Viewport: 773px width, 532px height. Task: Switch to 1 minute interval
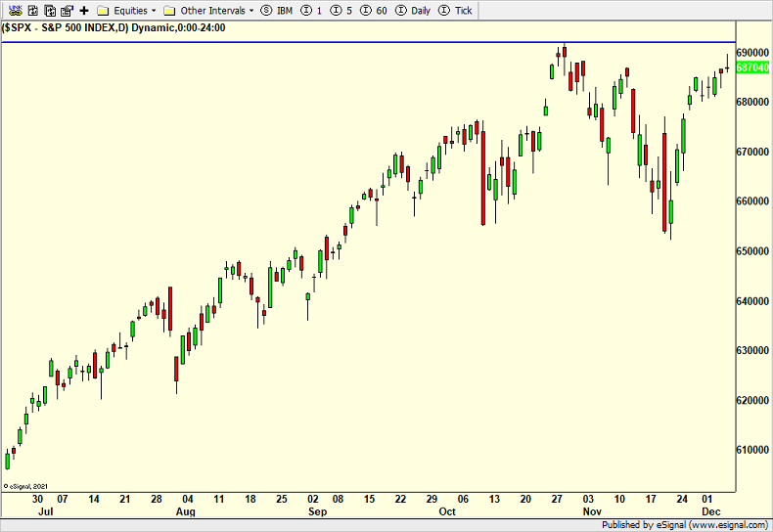click(x=312, y=10)
